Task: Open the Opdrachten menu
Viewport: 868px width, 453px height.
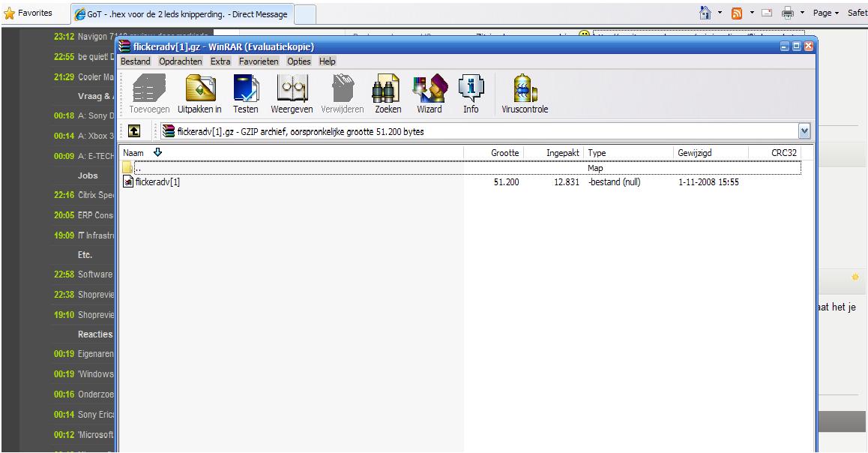Action: (x=181, y=61)
